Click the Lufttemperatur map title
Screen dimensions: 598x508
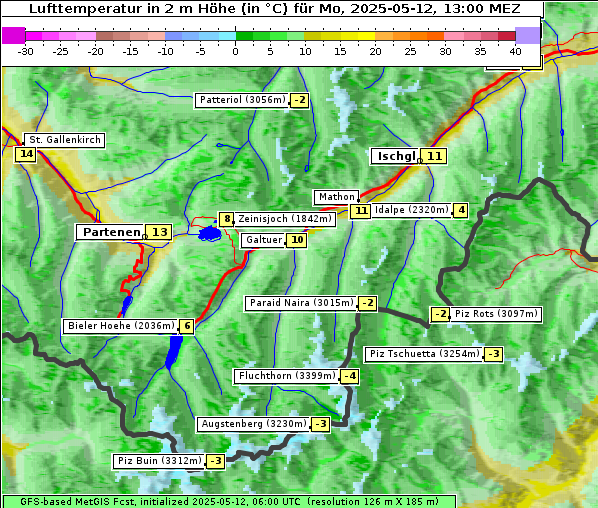(x=275, y=8)
